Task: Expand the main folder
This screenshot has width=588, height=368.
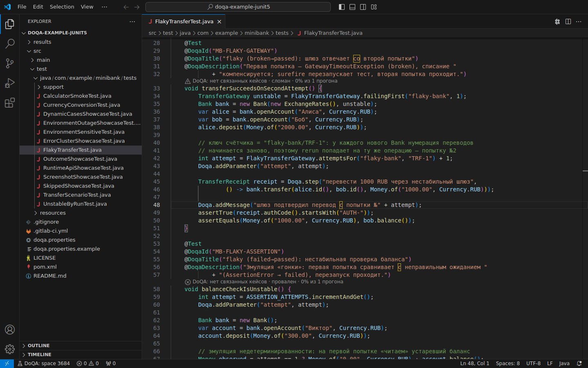Action: click(80, 60)
